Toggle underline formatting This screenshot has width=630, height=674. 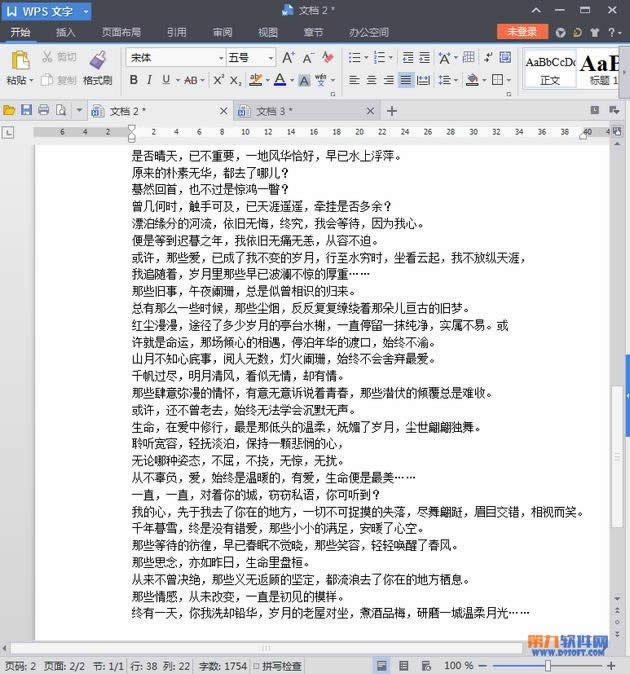point(166,80)
